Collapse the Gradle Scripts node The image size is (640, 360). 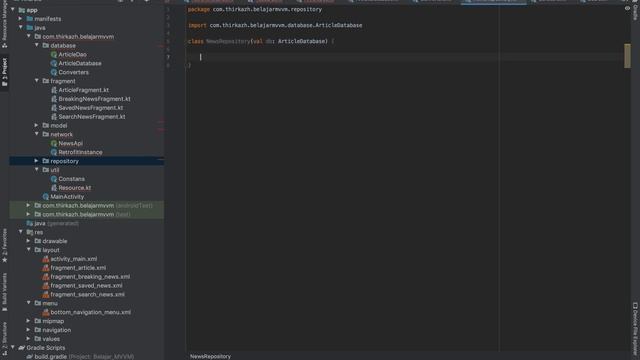13,348
